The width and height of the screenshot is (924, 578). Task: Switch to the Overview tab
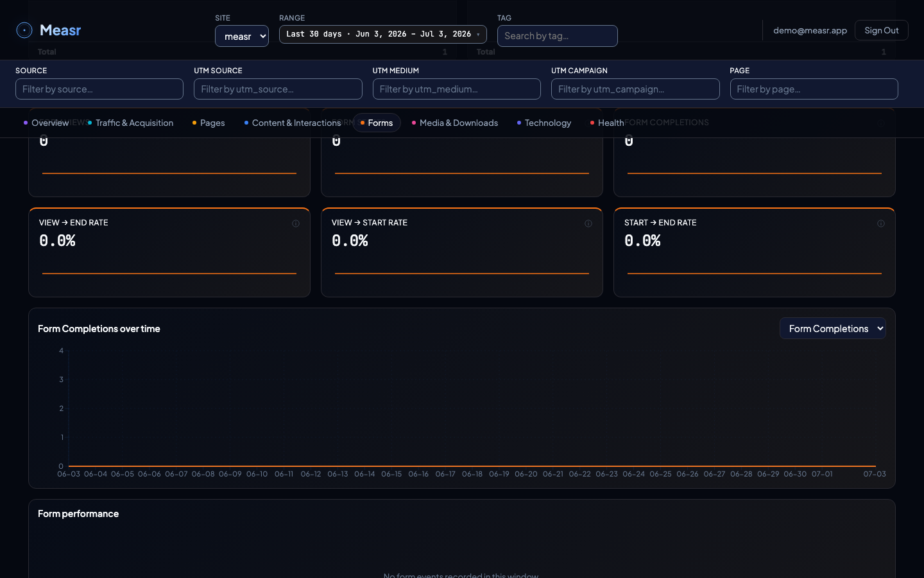[46, 123]
